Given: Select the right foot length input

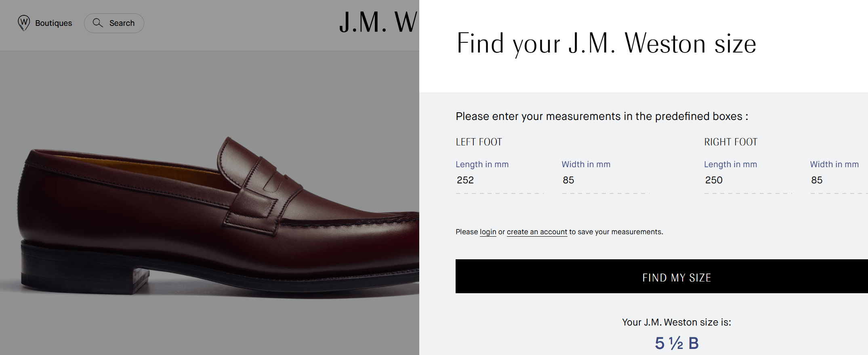Looking at the screenshot, I should [x=748, y=180].
